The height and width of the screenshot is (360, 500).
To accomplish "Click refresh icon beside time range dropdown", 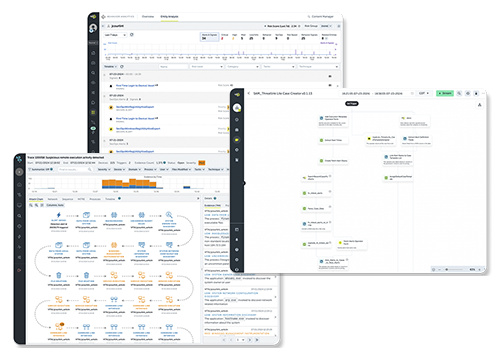I will click(x=132, y=35).
